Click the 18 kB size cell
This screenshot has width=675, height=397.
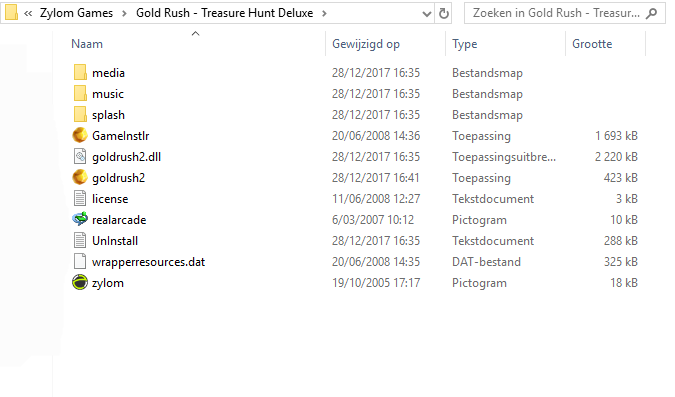624,283
